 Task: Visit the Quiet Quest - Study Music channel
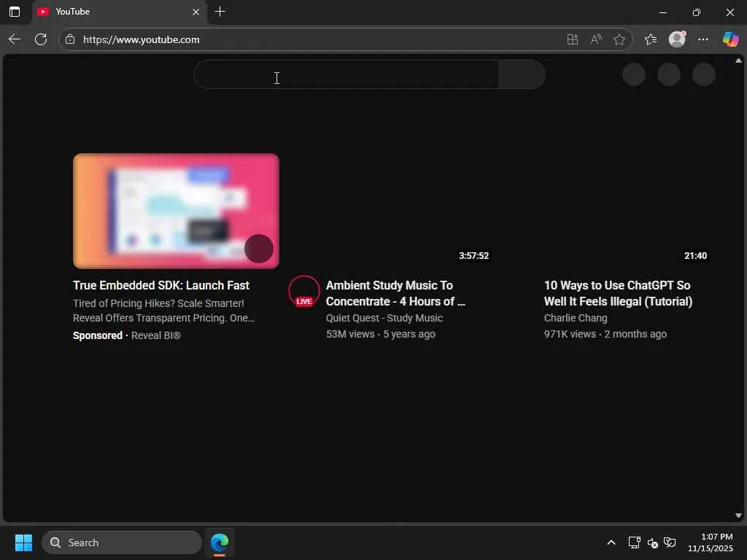click(384, 318)
